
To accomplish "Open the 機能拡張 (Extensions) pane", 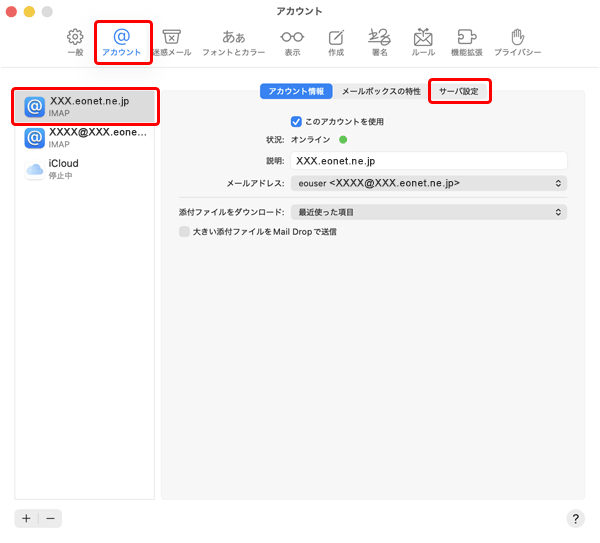I will click(x=466, y=41).
